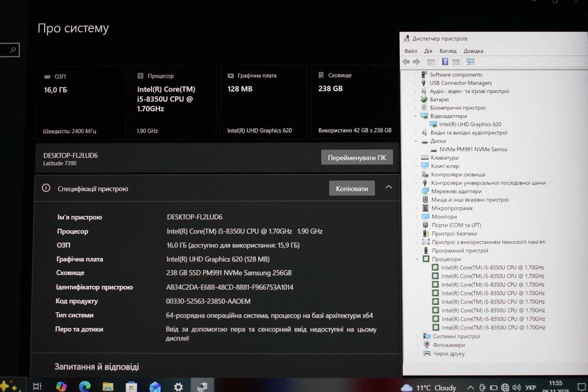
Task: Collapse the Диски node
Action: point(416,141)
